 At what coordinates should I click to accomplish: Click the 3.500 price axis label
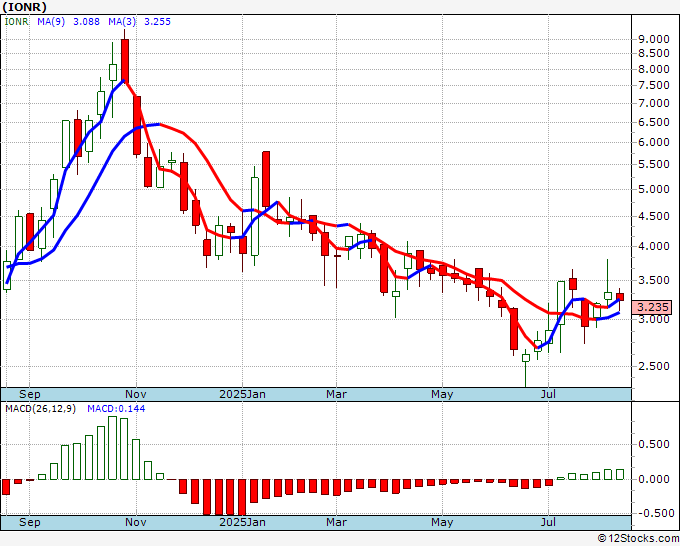click(654, 280)
